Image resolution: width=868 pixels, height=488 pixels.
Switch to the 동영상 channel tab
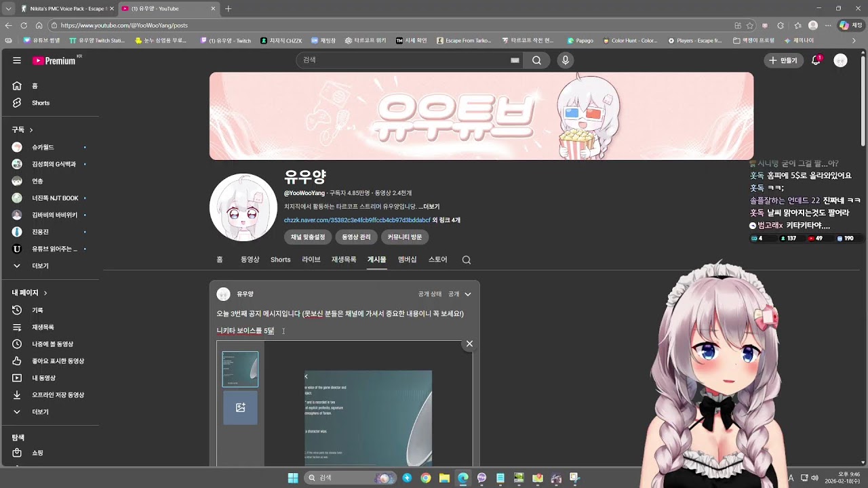[250, 260]
